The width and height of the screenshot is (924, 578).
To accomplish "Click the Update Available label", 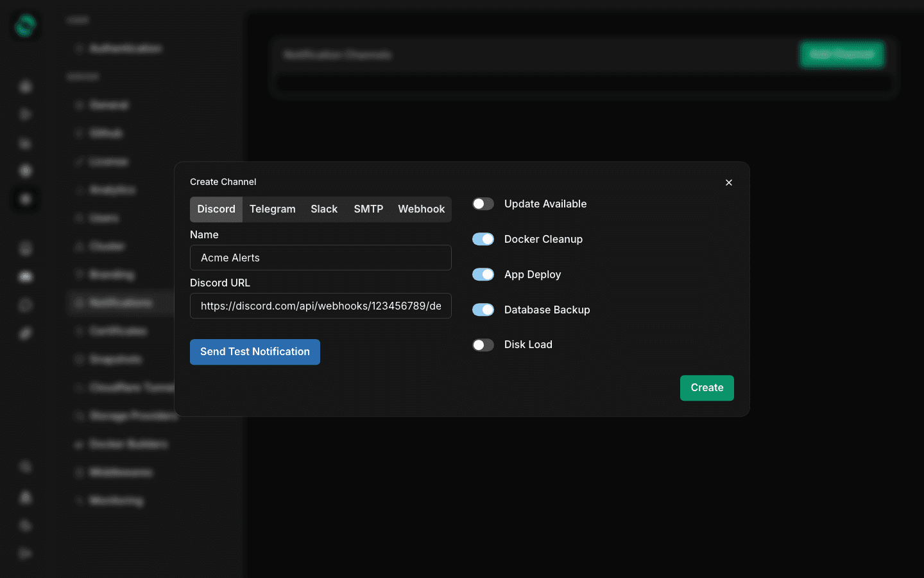I will click(x=545, y=204).
